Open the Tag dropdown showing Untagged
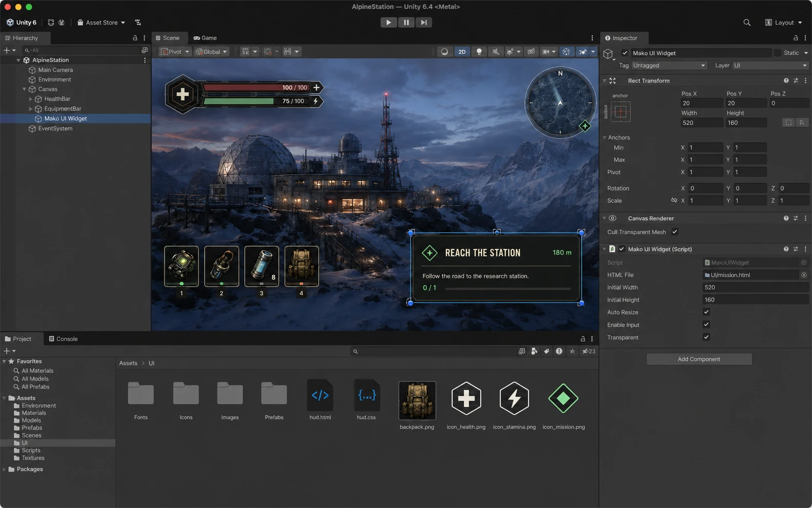 pos(669,66)
